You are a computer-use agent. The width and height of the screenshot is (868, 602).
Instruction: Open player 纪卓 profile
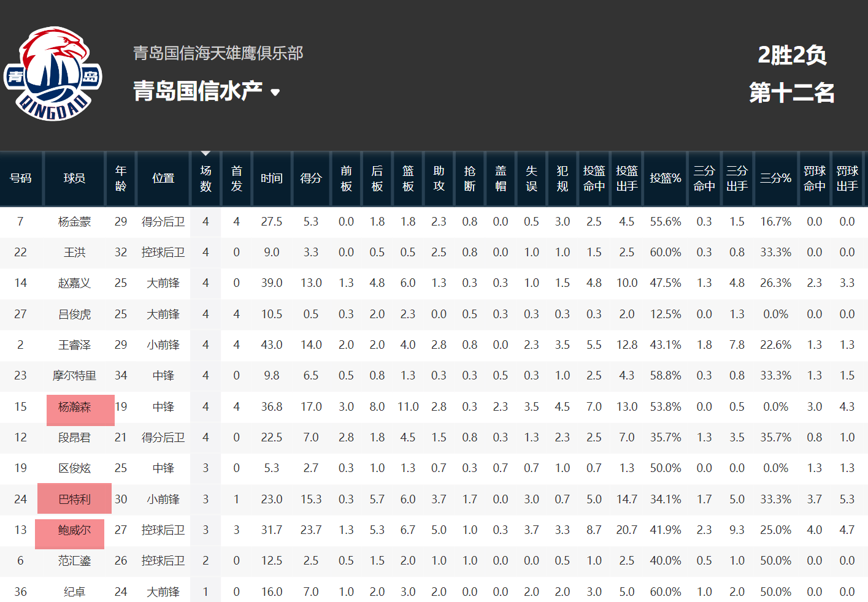coord(74,592)
